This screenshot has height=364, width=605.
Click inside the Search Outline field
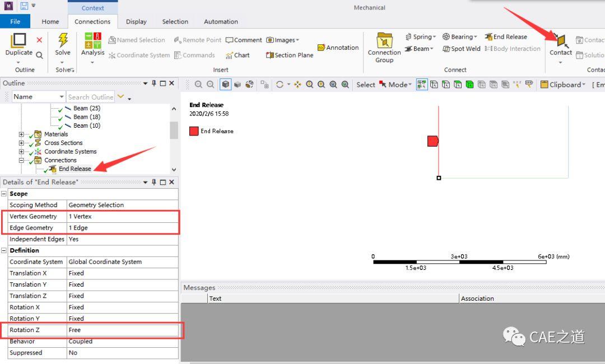coord(91,97)
